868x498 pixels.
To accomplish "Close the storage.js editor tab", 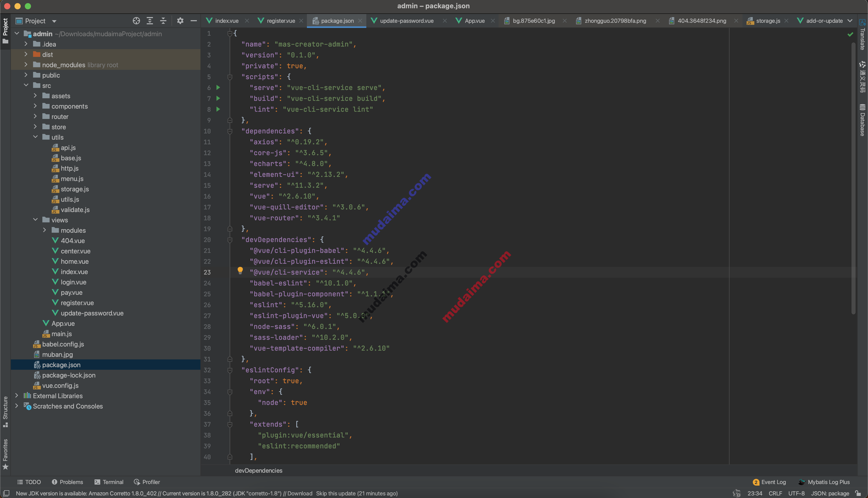I will 786,21.
